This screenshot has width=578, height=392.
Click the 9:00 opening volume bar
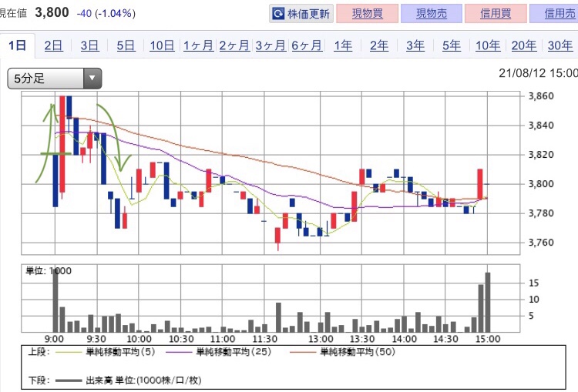tap(55, 300)
